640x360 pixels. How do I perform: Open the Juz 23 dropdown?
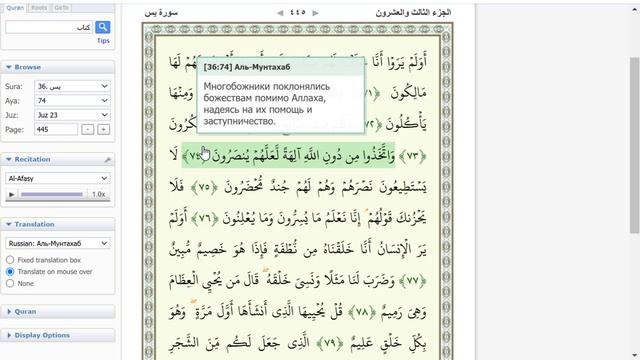tap(72, 115)
